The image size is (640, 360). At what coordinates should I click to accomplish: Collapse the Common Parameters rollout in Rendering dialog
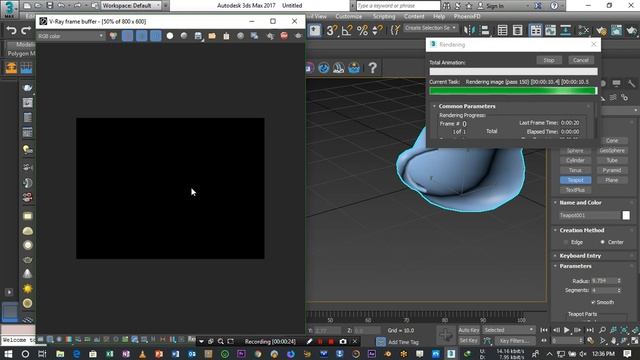tap(467, 106)
